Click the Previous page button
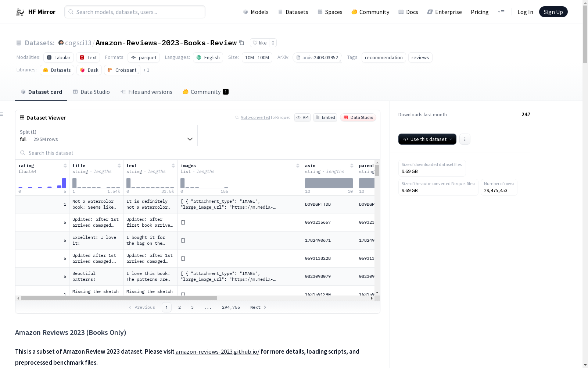588x368 pixels. point(142,307)
